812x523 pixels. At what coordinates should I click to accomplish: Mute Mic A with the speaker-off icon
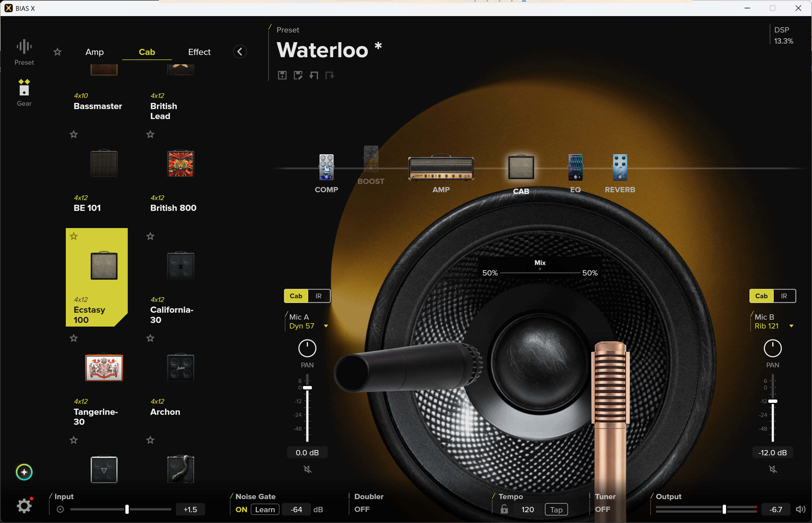tap(307, 469)
